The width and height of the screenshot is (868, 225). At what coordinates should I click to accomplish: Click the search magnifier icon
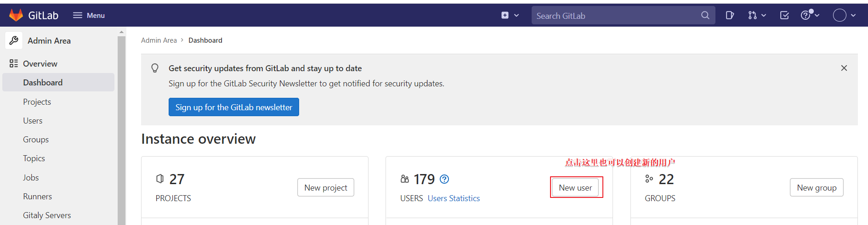(705, 16)
